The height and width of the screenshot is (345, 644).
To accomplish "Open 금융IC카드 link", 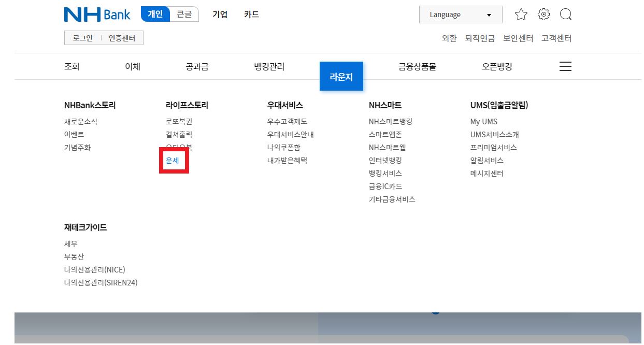I will click(385, 186).
